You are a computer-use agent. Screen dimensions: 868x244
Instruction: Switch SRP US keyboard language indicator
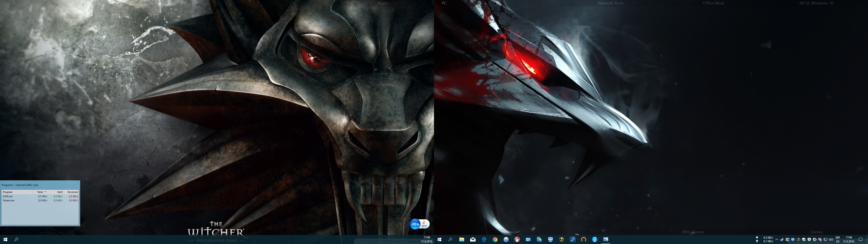pos(838,240)
